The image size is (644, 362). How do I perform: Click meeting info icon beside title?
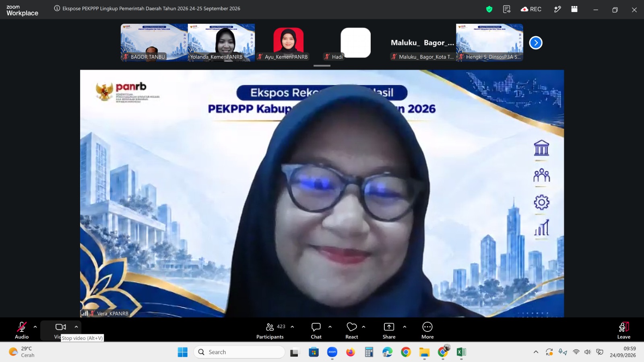(x=57, y=8)
